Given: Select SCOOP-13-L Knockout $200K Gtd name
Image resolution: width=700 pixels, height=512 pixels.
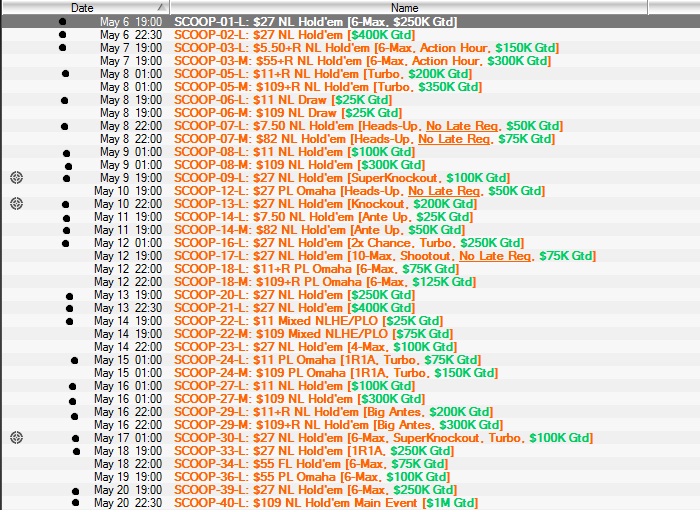Looking at the screenshot, I should click(x=325, y=204).
